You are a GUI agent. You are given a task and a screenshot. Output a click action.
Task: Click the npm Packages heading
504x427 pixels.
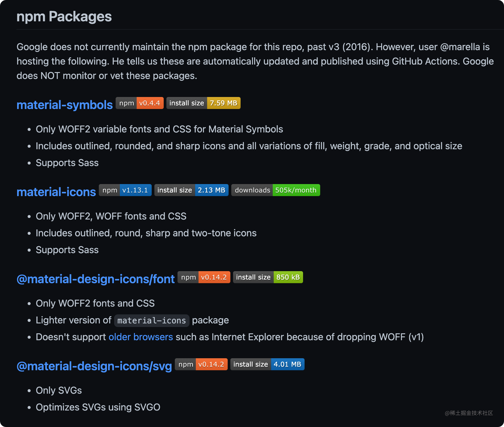click(64, 17)
